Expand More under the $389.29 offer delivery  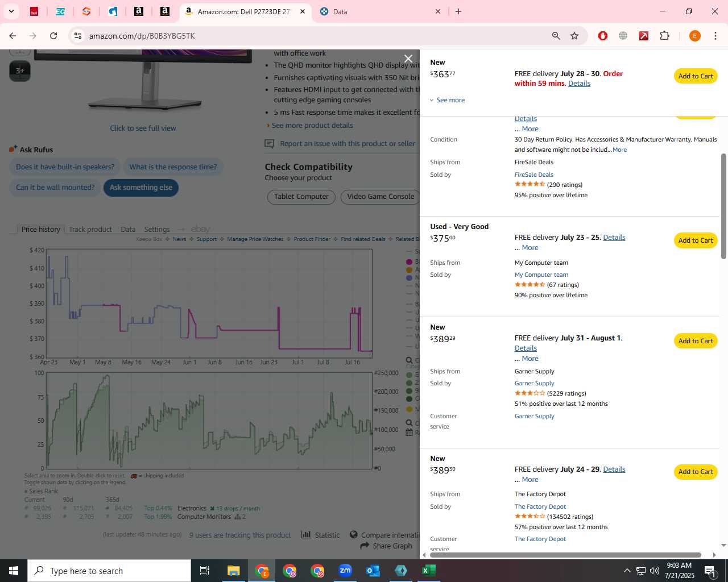pyautogui.click(x=530, y=359)
